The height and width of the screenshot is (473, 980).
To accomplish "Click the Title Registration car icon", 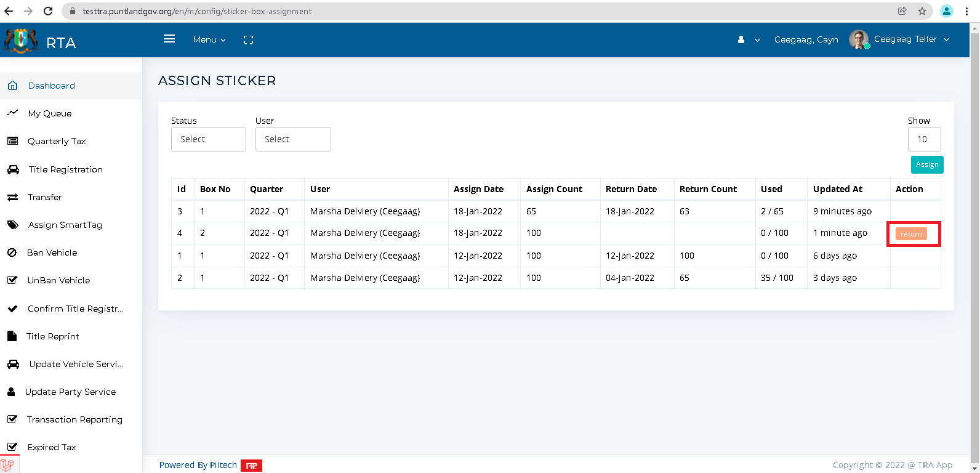I will click(13, 169).
